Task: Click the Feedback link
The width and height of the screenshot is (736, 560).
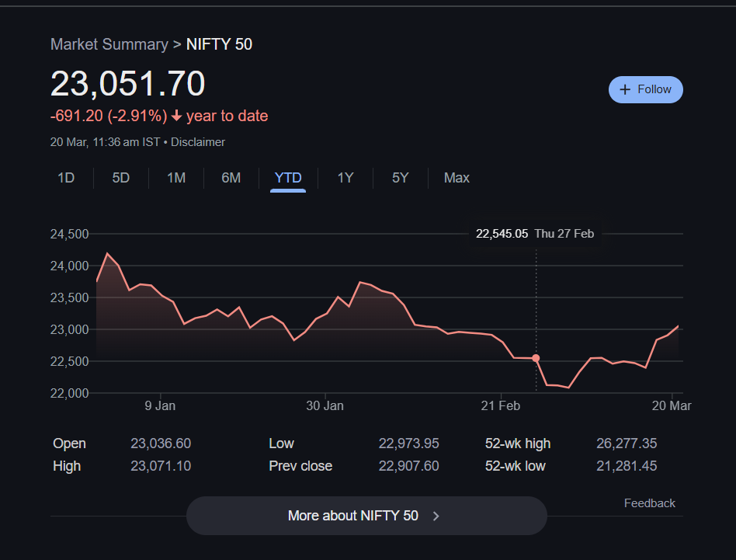Action: tap(649, 503)
